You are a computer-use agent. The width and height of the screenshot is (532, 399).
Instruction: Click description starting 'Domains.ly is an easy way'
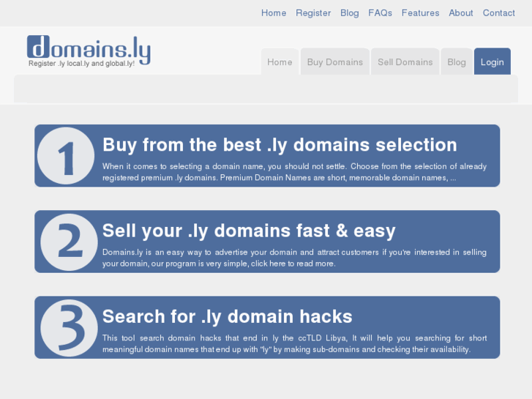pyautogui.click(x=294, y=258)
